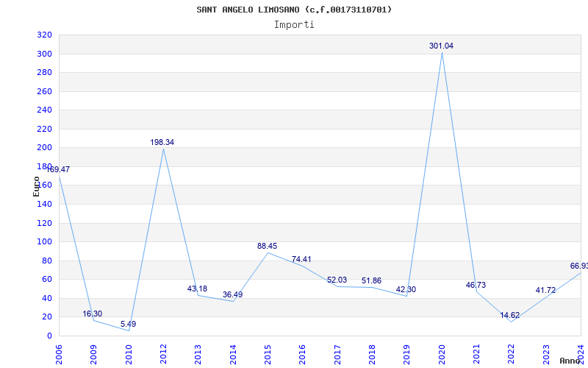Image resolution: width=588 pixels, height=368 pixels.
Task: Click the 43.18 data label
Action: (x=197, y=289)
